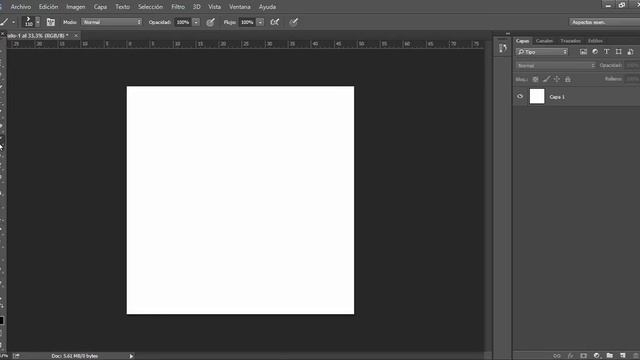
Task: Enable pressure for opacity icon
Action: point(210,22)
